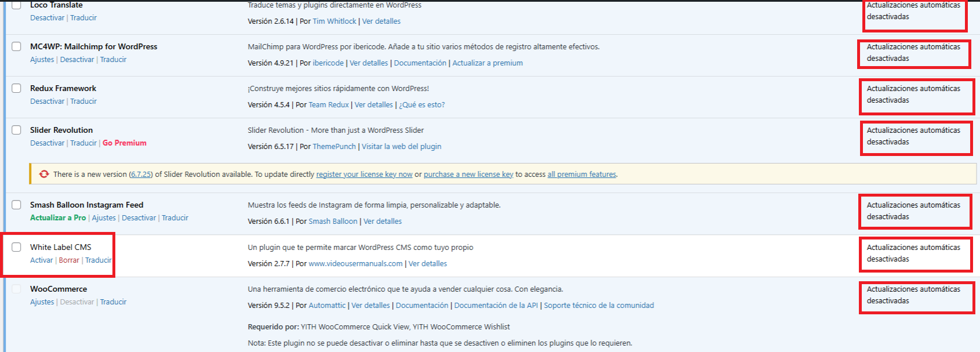View details of Redux Framework

point(374,105)
